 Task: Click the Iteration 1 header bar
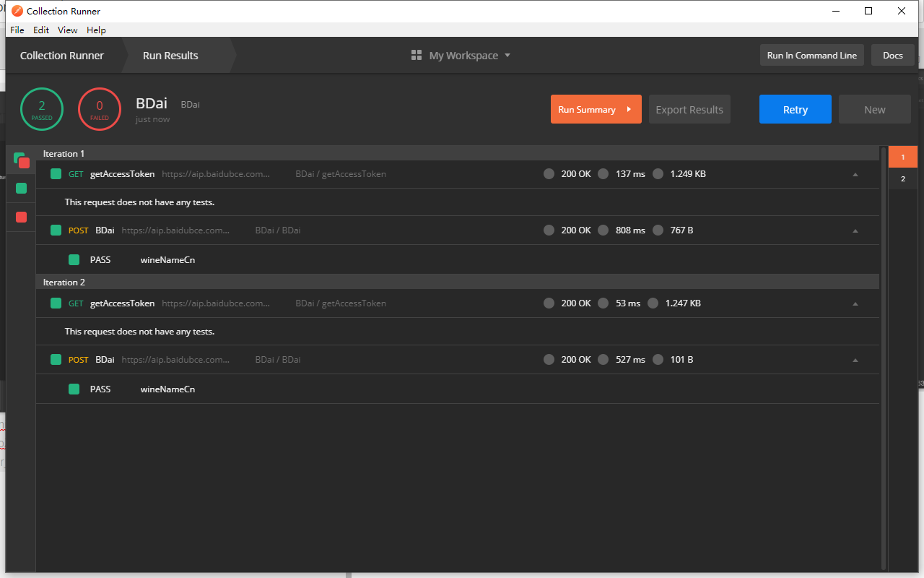point(458,153)
